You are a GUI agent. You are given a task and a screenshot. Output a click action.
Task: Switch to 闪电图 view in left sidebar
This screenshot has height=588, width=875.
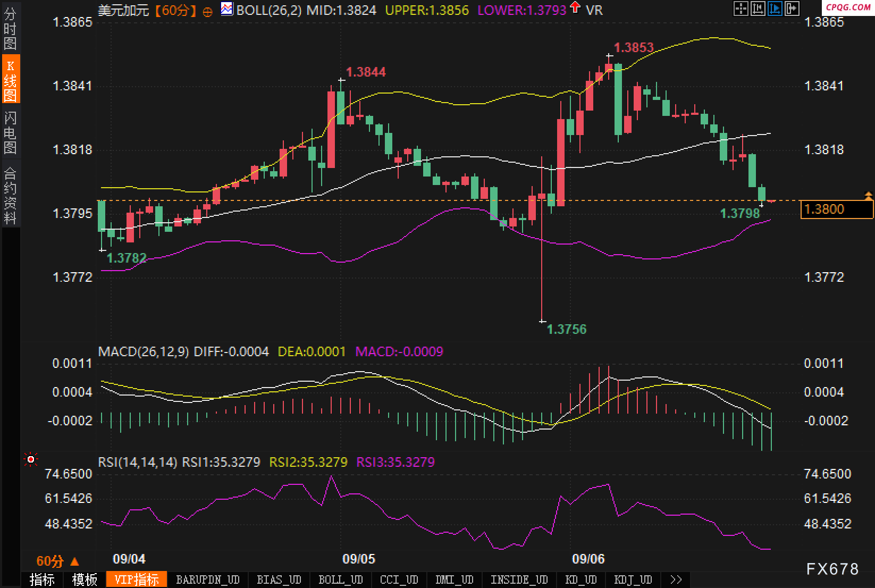coord(10,132)
